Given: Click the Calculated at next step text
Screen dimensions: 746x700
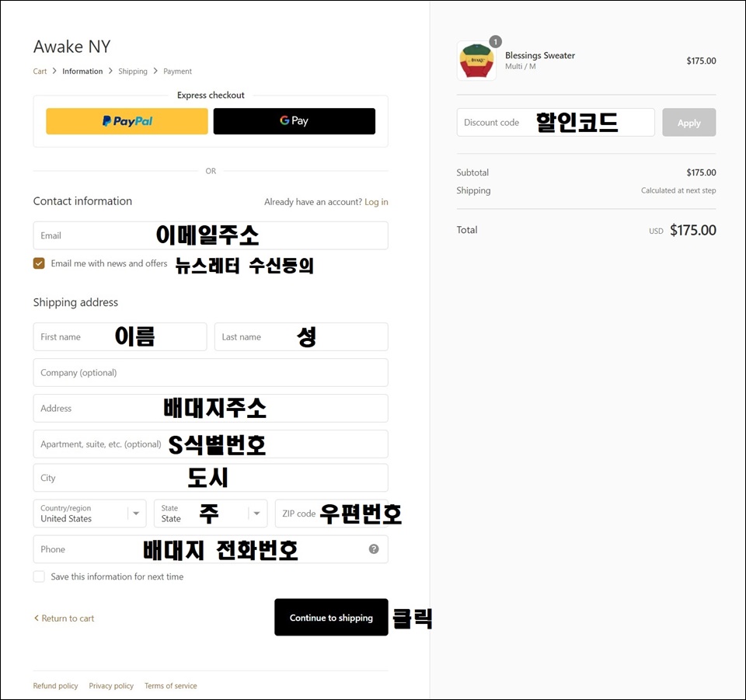Looking at the screenshot, I should click(678, 190).
